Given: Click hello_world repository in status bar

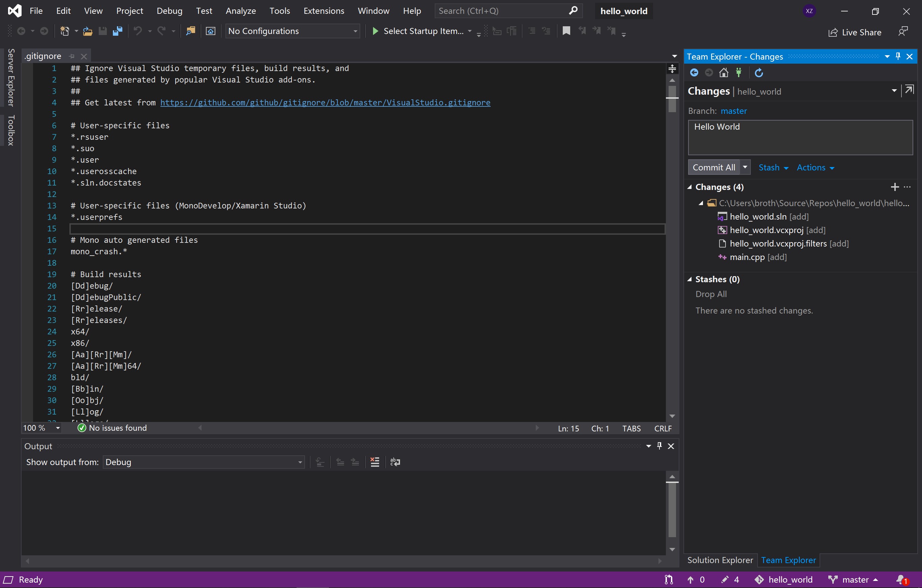Looking at the screenshot, I should coord(783,580).
